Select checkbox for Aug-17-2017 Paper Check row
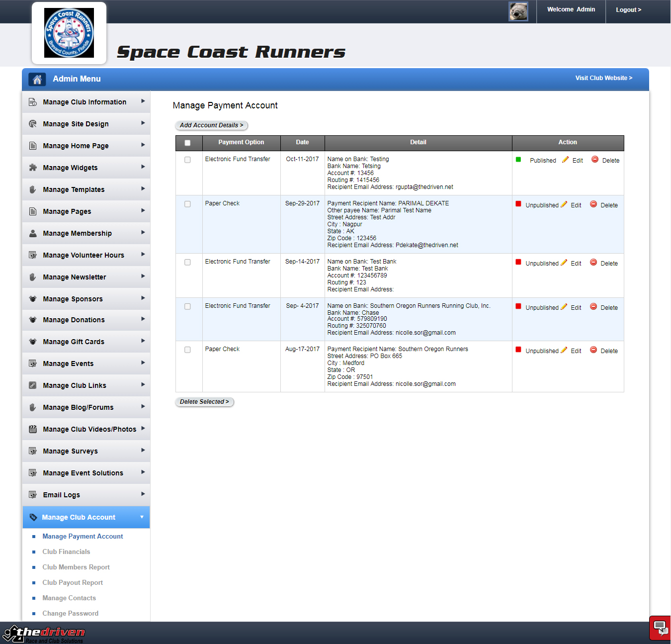Screen dimensions: 671x644 click(x=187, y=350)
